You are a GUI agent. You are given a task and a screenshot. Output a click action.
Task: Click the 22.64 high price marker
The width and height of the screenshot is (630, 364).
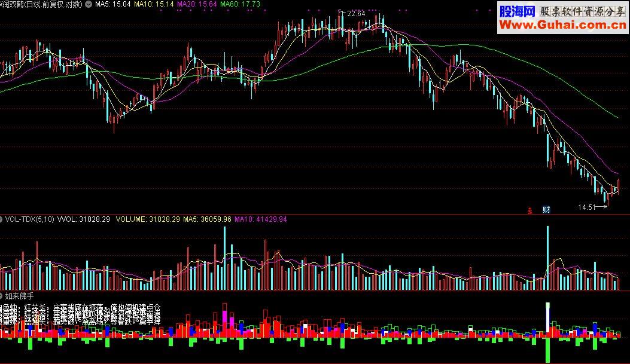pyautogui.click(x=356, y=14)
